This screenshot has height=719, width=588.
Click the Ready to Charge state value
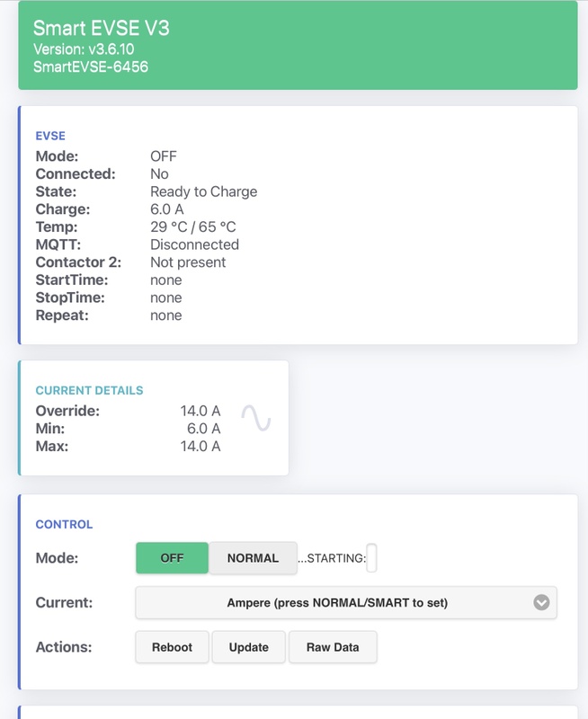(204, 191)
